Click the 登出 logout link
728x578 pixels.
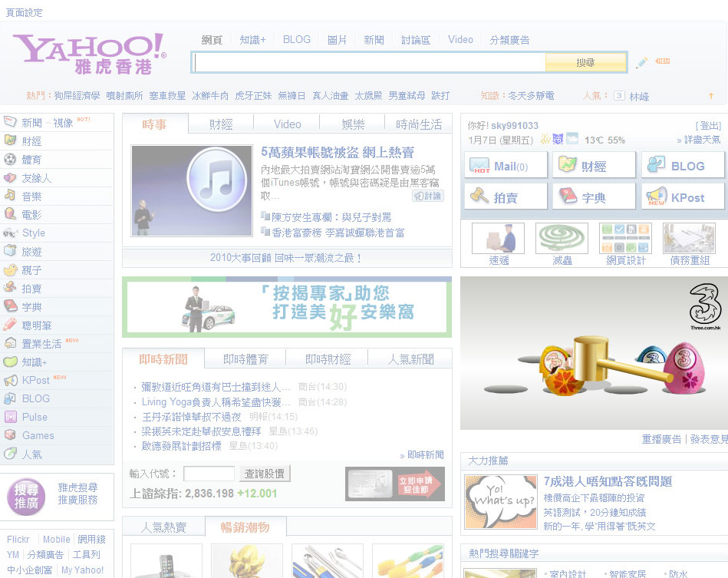(709, 125)
